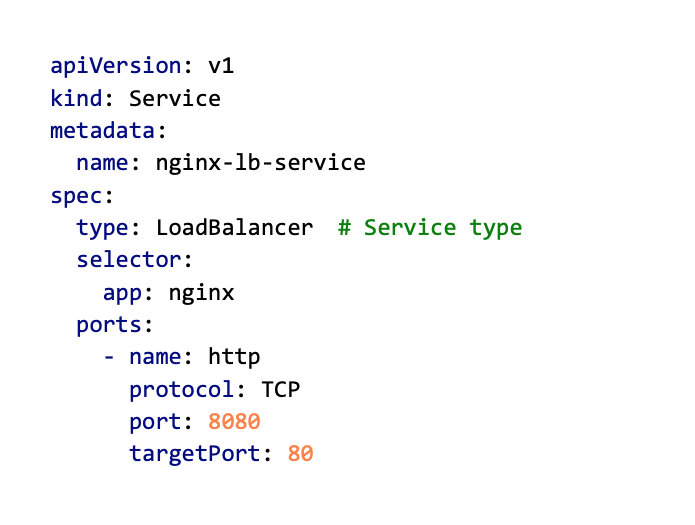Click the selector key
This screenshot has height=525, width=695.
[x=129, y=260]
